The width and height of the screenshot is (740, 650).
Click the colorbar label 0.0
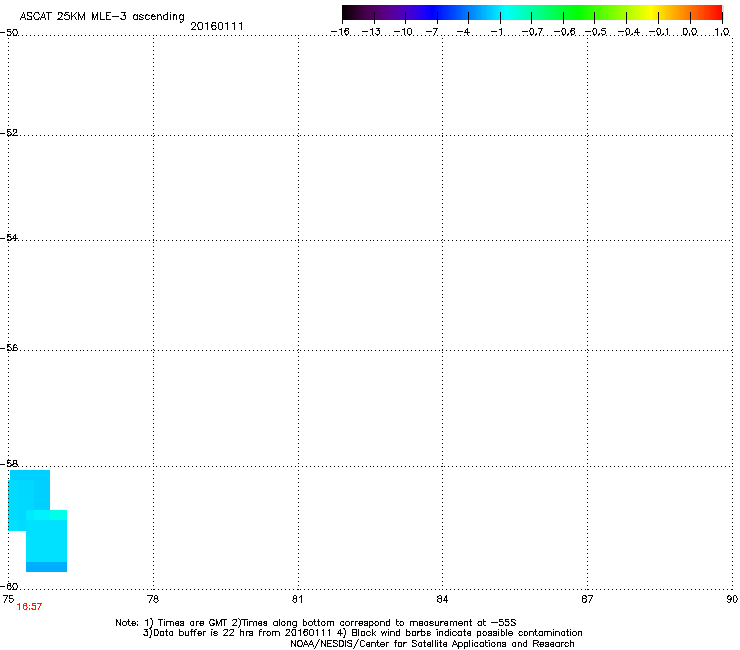(x=690, y=32)
